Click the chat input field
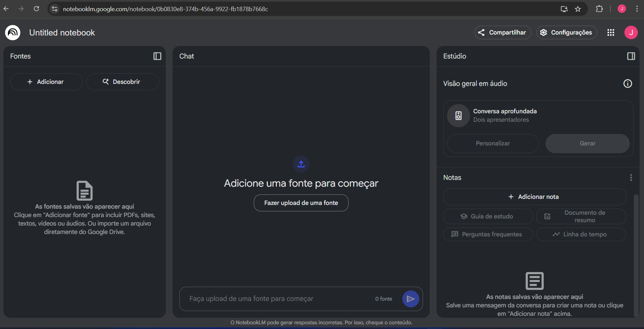The image size is (644, 329). 277,299
